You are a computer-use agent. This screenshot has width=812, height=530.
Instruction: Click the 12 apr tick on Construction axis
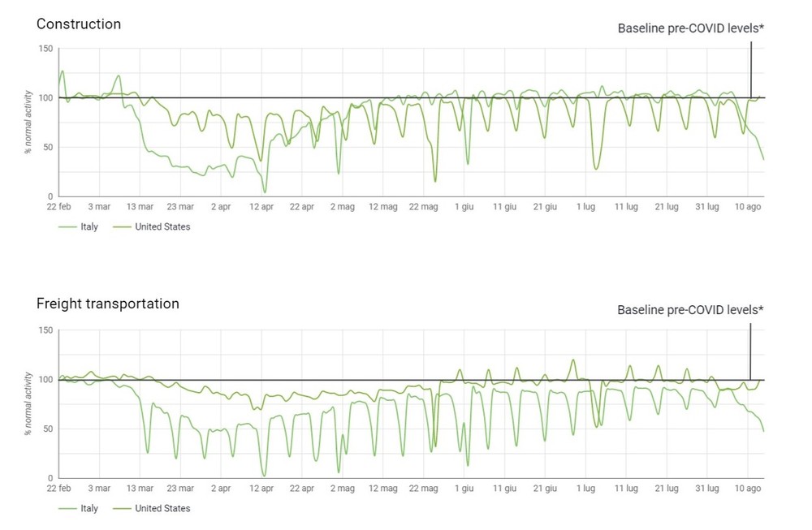click(x=261, y=206)
